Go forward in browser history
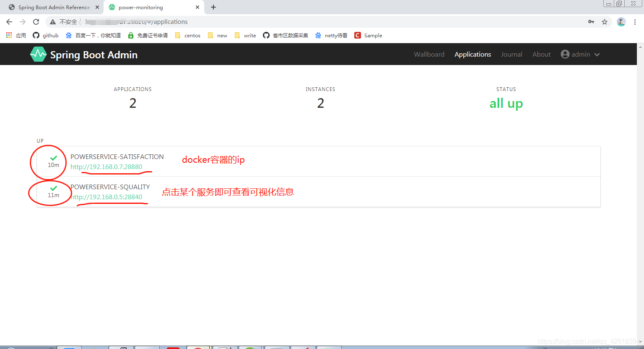The width and height of the screenshot is (644, 349). coord(23,22)
